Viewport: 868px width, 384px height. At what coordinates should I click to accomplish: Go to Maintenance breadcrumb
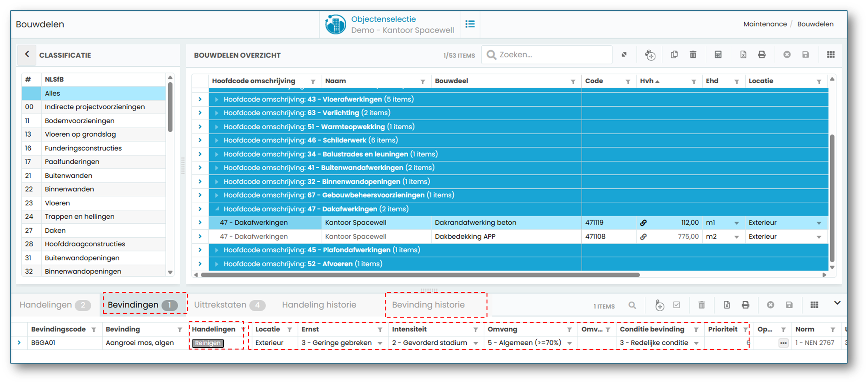[765, 24]
